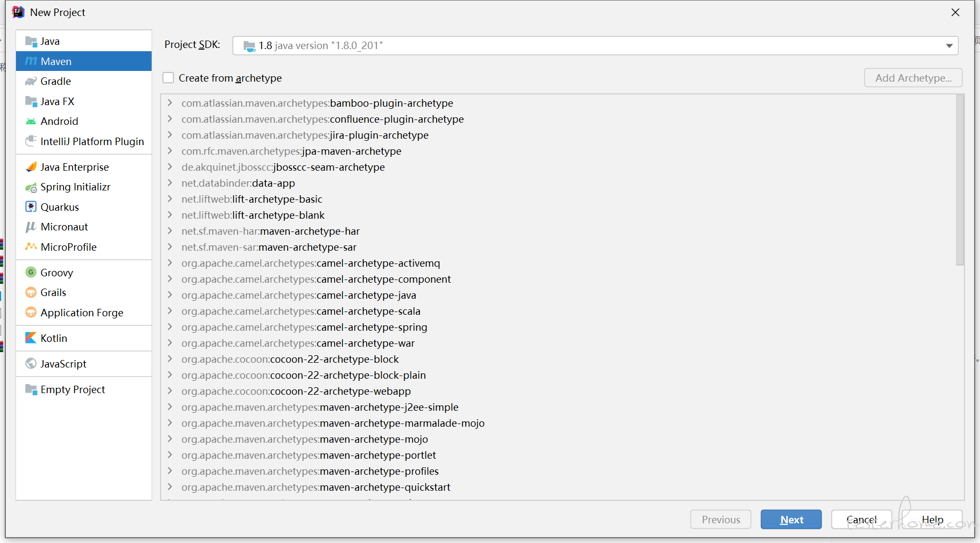Click the Gradle elephant icon
The height and width of the screenshot is (543, 980).
pyautogui.click(x=31, y=82)
